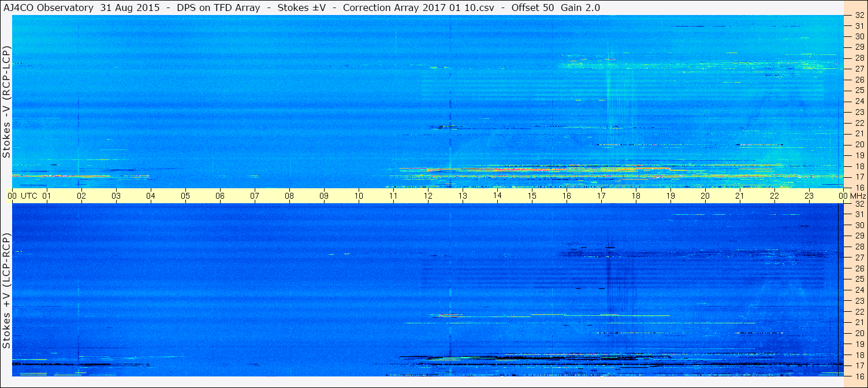Viewport: 868px width, 388px height.
Task: Click the 'Stokes +V (LCP-RCP)' vertical axis label
Action: (x=6, y=291)
